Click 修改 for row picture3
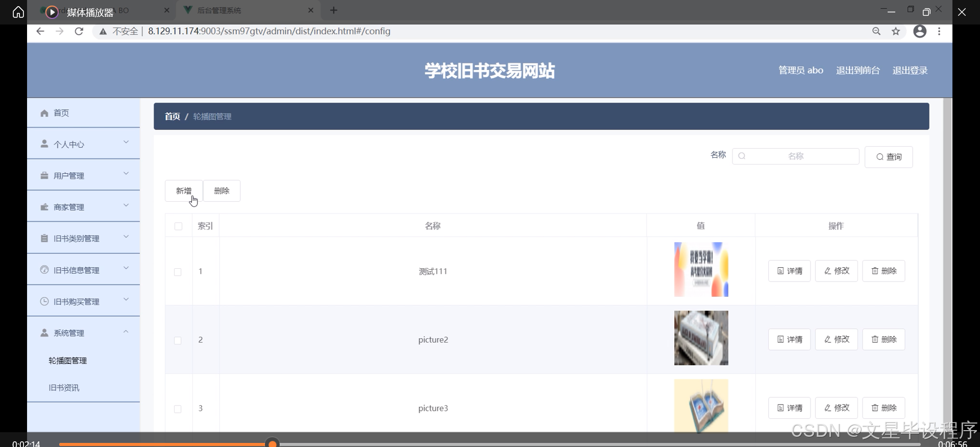 point(837,408)
